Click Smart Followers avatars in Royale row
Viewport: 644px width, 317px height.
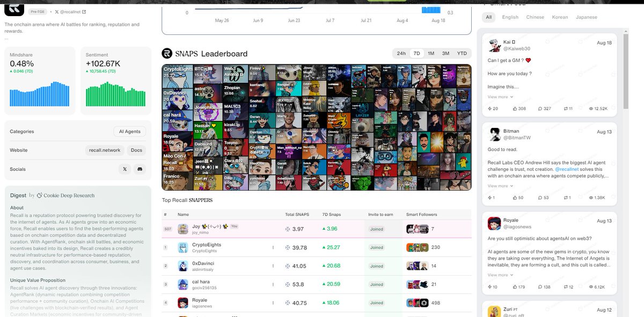point(418,303)
